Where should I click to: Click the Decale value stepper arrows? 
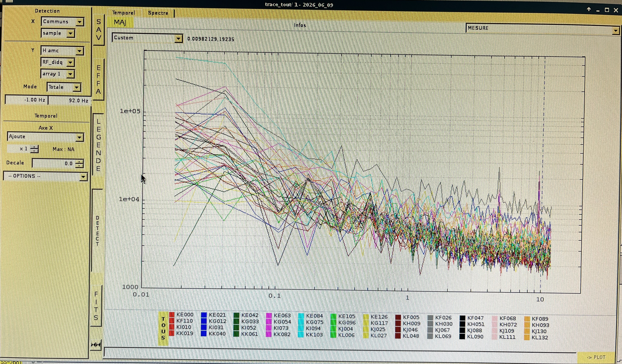[79, 163]
